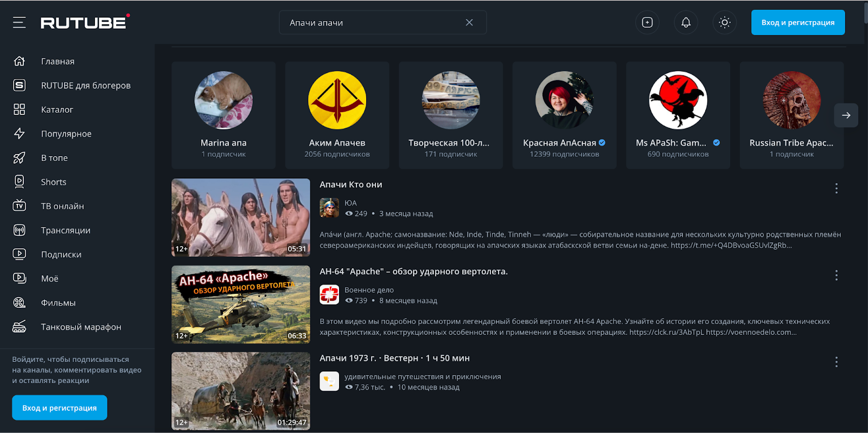868x433 pixels.
Task: Click the title Апачи Кто они
Action: tap(351, 185)
